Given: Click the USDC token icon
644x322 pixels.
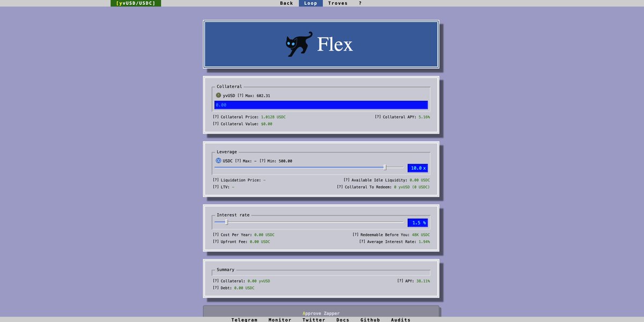Looking at the screenshot, I should [219, 160].
